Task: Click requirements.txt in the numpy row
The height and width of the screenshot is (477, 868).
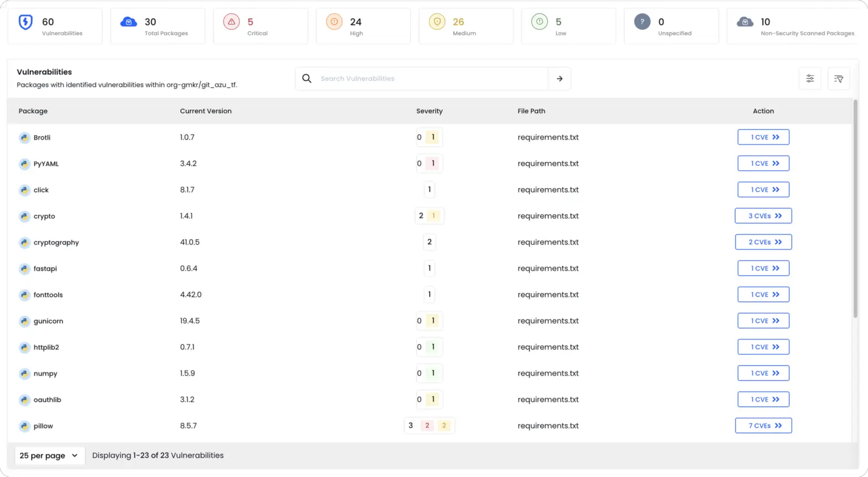Action: pyautogui.click(x=548, y=373)
